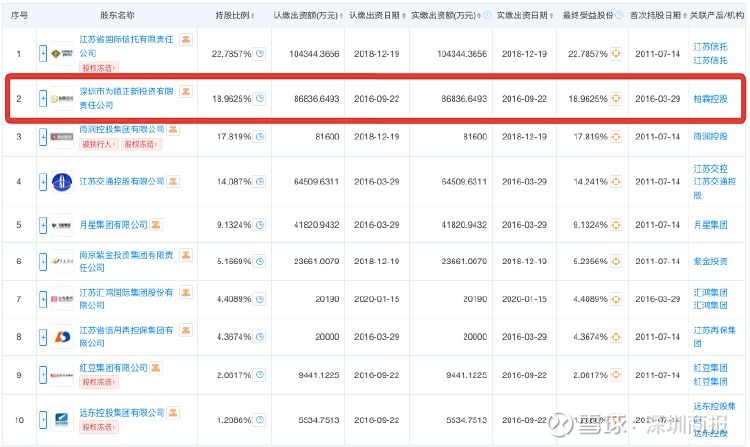Click the 江苏交通控股有限公司 round blue logo

tap(62, 182)
